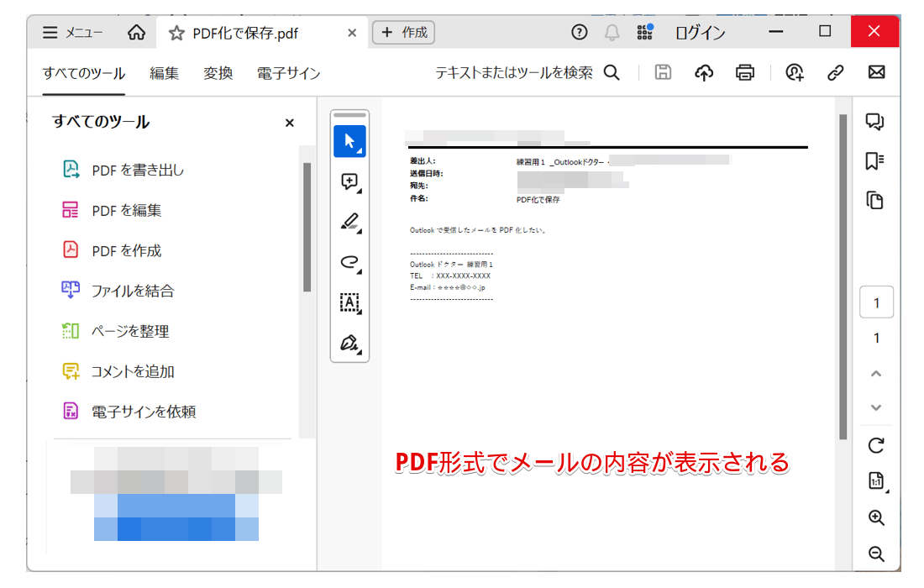Viewport: 924px width, 588px height.
Task: Click the page number input showing 1
Action: pos(876,302)
